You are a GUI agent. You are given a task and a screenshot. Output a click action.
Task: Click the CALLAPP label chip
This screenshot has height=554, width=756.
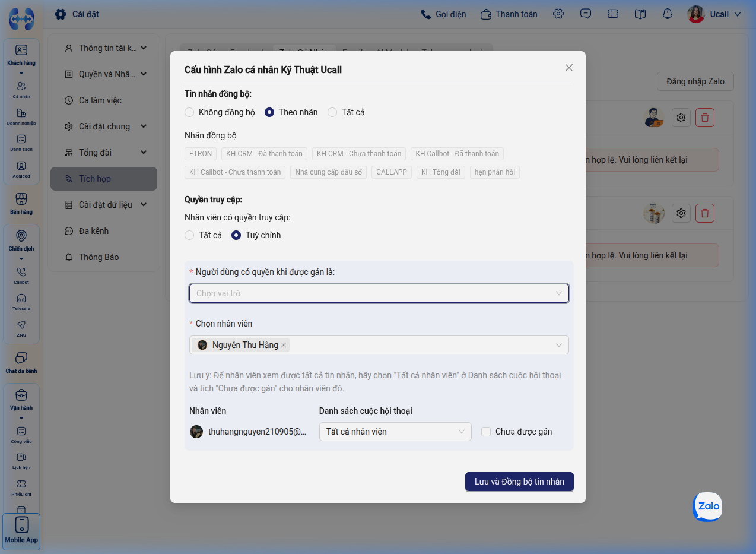392,172
